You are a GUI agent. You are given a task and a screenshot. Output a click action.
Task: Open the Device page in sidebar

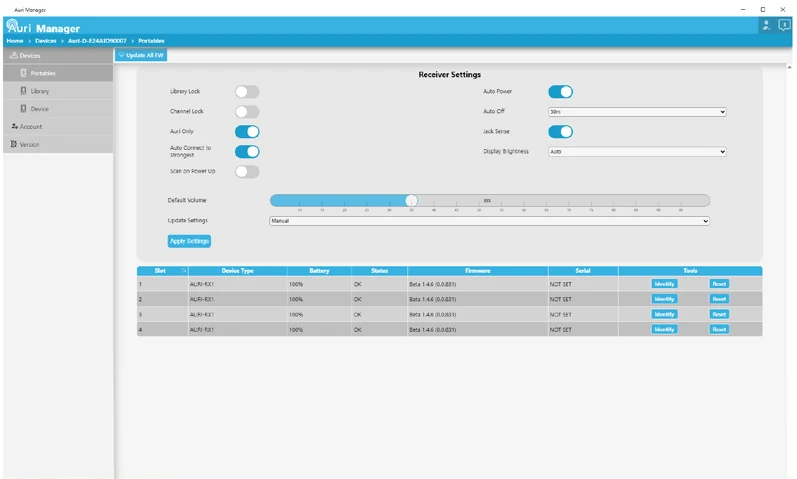pyautogui.click(x=58, y=109)
